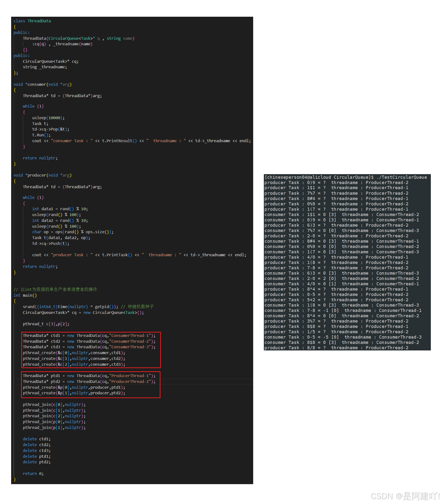Select the 'Task t(data1, data2, op);' line
The height and width of the screenshot is (504, 441).
pyautogui.click(x=61, y=238)
